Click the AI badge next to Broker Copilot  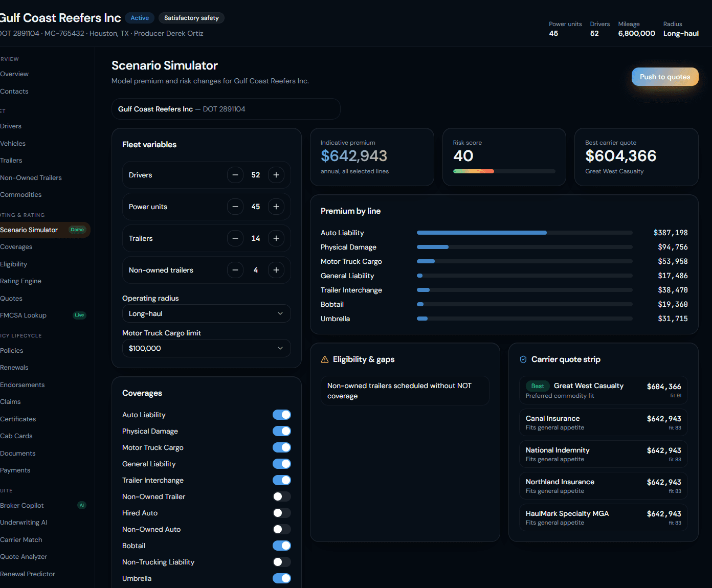[81, 505]
